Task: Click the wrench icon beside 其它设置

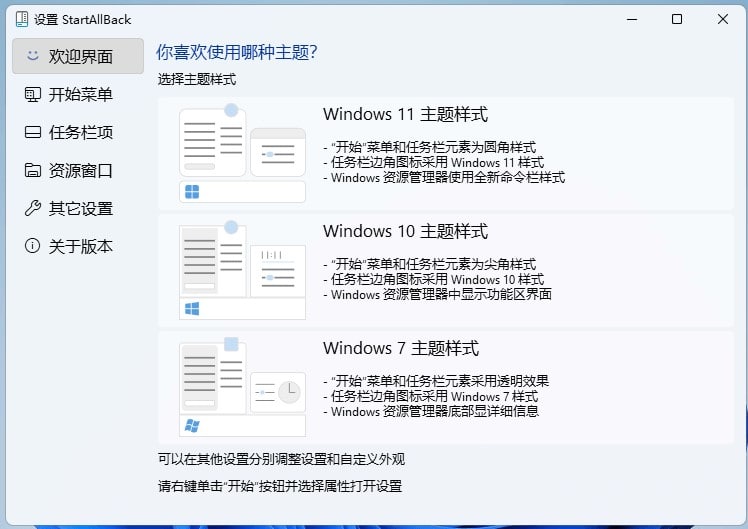Action: click(32, 208)
